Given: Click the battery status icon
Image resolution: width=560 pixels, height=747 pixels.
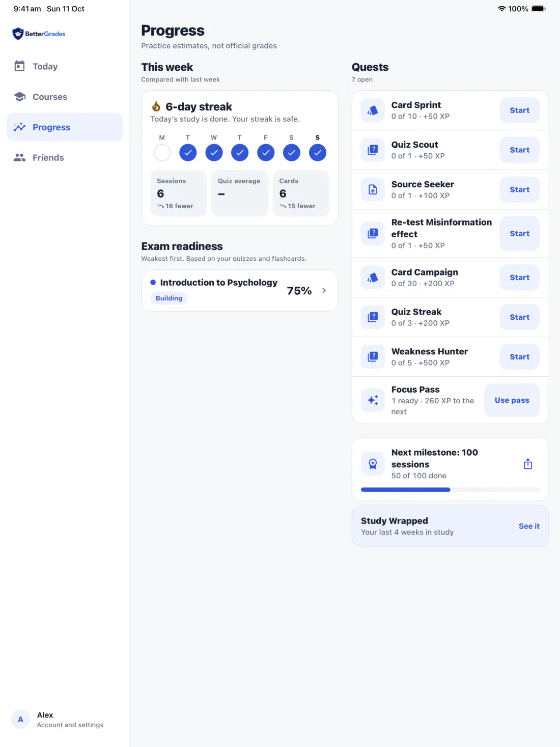Looking at the screenshot, I should (538, 9).
